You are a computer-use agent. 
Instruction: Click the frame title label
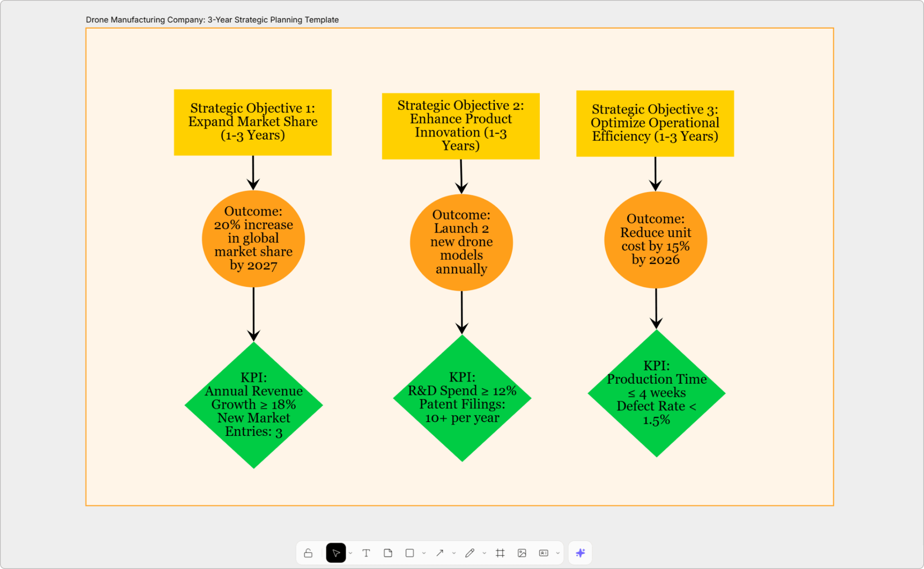212,20
